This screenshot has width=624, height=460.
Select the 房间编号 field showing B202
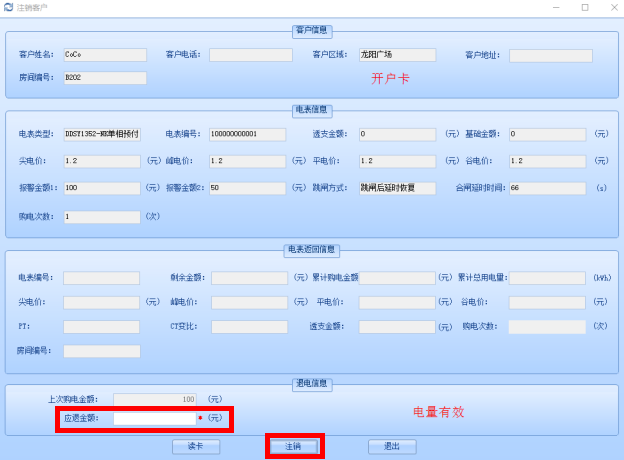pos(104,78)
